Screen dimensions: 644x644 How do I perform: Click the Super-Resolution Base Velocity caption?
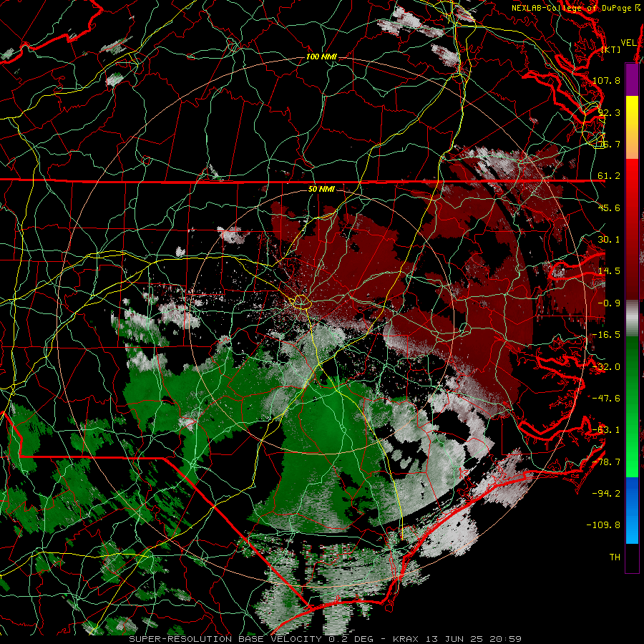(x=326, y=639)
